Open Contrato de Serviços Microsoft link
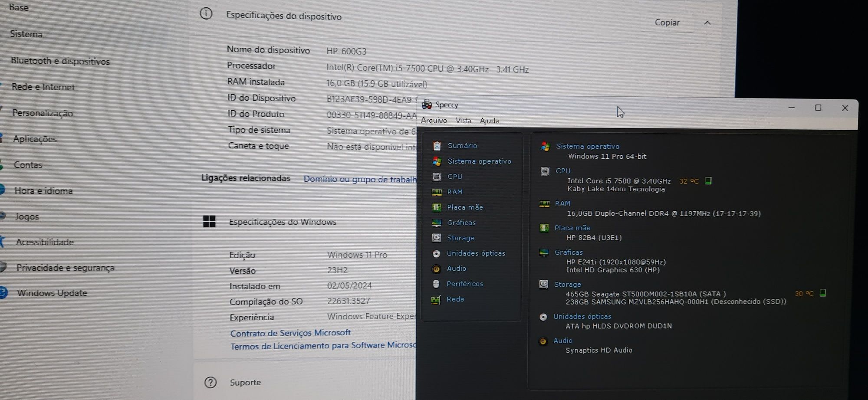The image size is (868, 400). [x=290, y=333]
